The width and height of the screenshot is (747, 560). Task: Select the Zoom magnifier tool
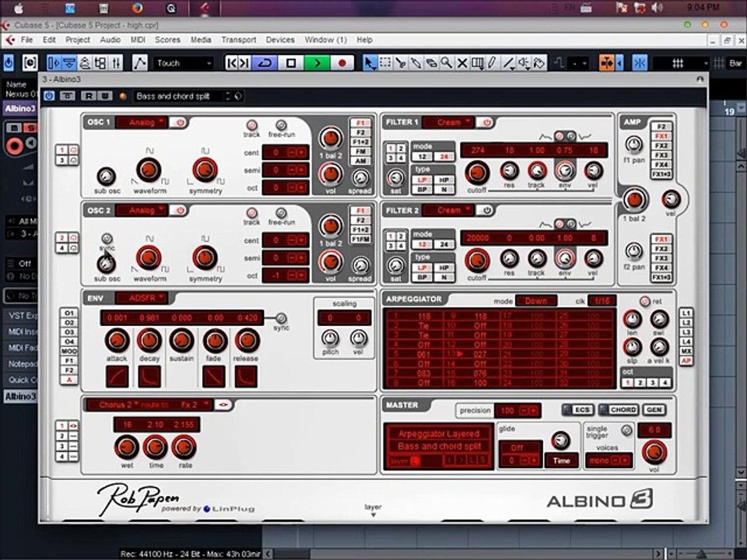[x=446, y=63]
